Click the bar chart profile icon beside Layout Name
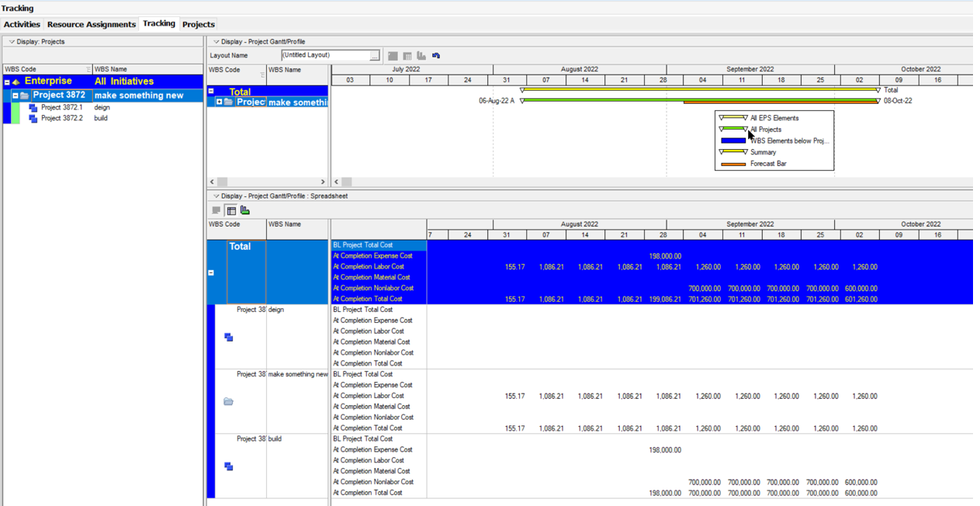 tap(421, 56)
